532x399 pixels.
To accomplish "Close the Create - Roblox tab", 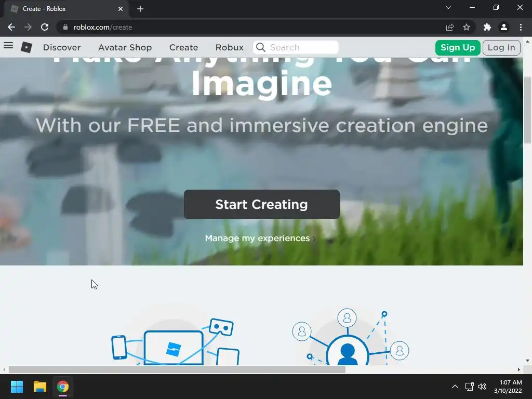I will click(121, 9).
